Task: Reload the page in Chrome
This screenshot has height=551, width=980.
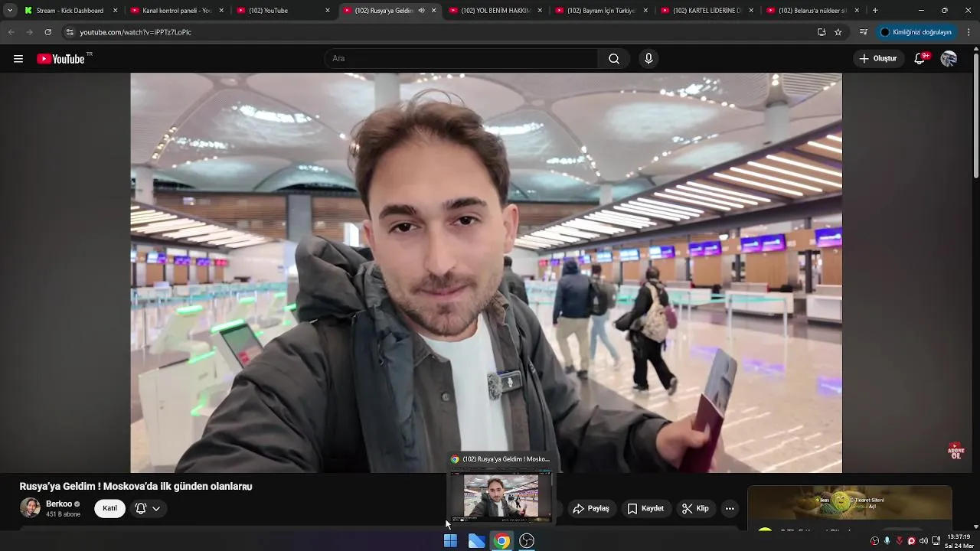Action: (x=47, y=32)
